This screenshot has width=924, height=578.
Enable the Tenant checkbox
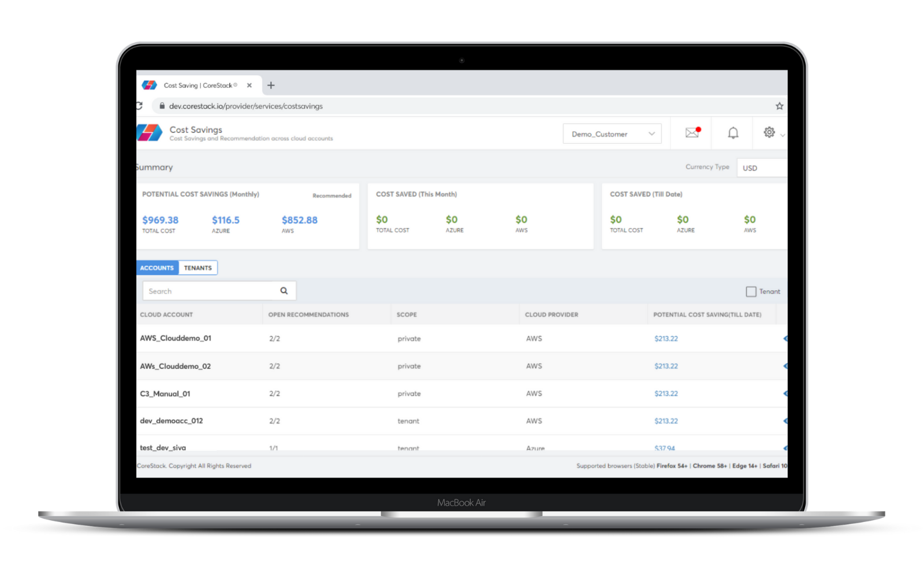751,292
